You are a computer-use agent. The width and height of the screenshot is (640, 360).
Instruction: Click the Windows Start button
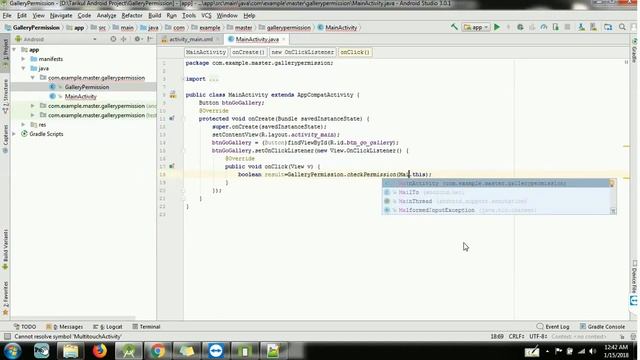tap(12, 351)
